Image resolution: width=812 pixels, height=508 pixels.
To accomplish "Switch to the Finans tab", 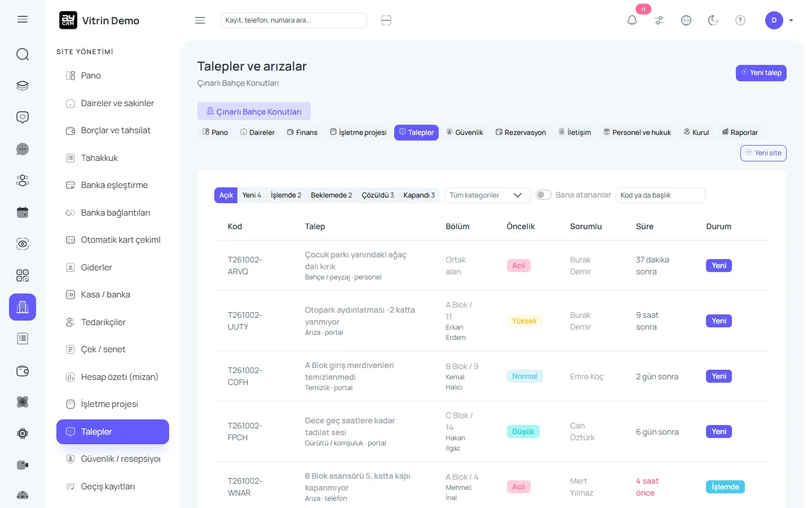I will pyautogui.click(x=302, y=133).
